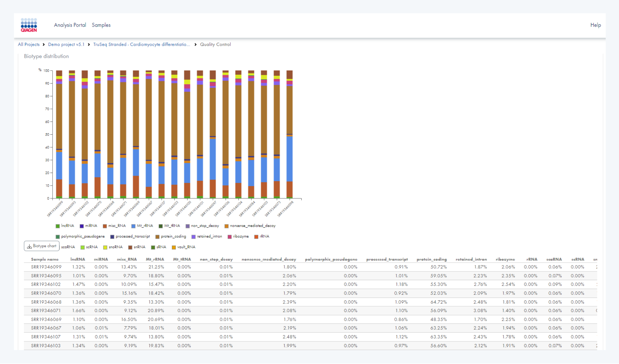
Task: Click the ribozyme pink legend marker
Action: click(230, 237)
